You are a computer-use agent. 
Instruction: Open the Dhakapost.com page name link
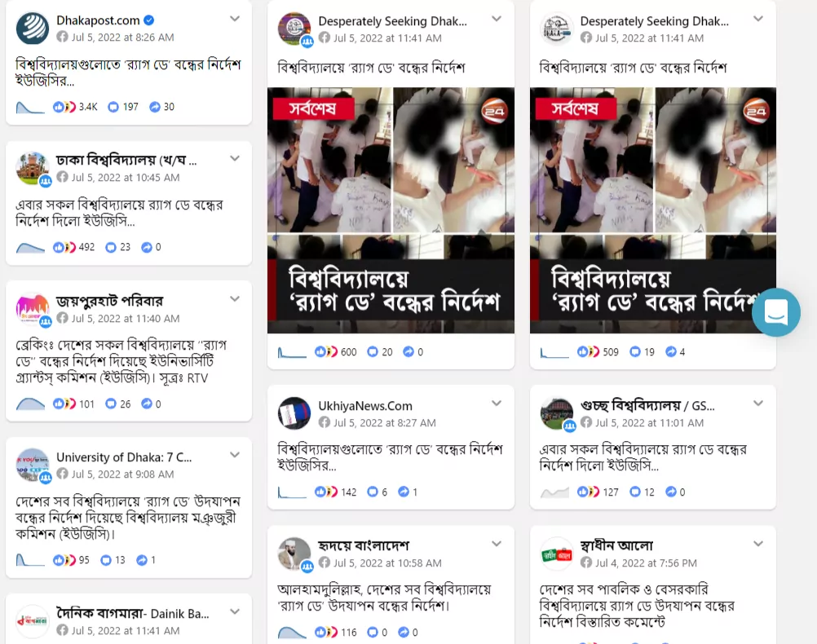[x=98, y=20]
